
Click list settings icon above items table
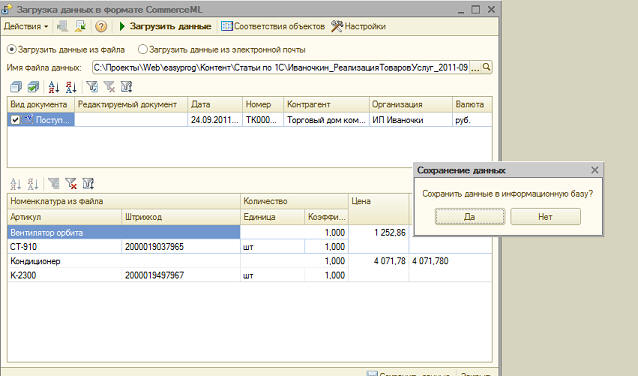88,184
